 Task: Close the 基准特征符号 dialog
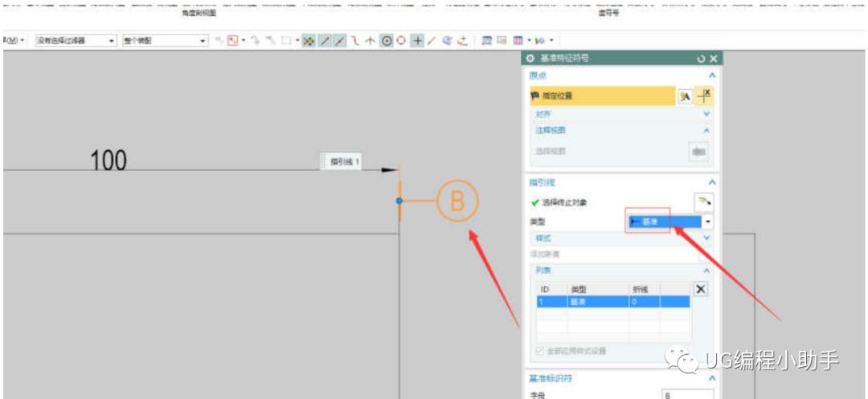[713, 59]
